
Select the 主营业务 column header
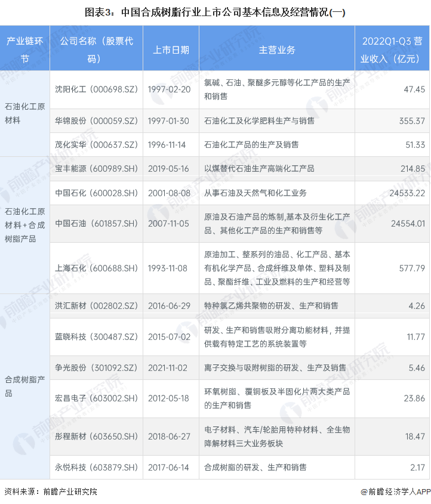click(x=277, y=48)
